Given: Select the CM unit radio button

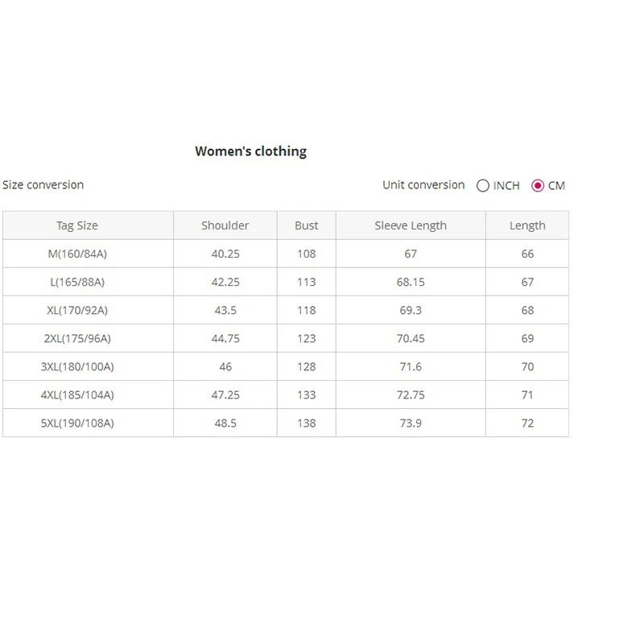Looking at the screenshot, I should click(x=538, y=186).
